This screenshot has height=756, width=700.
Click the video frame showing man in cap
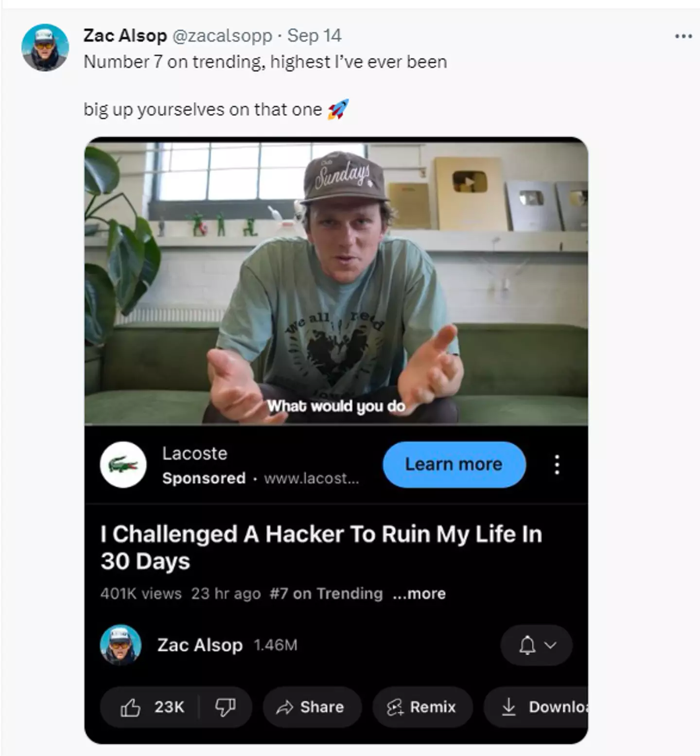pyautogui.click(x=336, y=282)
